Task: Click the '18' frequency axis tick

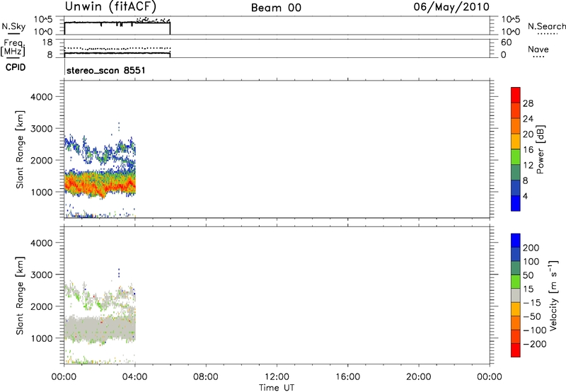Action: [47, 42]
